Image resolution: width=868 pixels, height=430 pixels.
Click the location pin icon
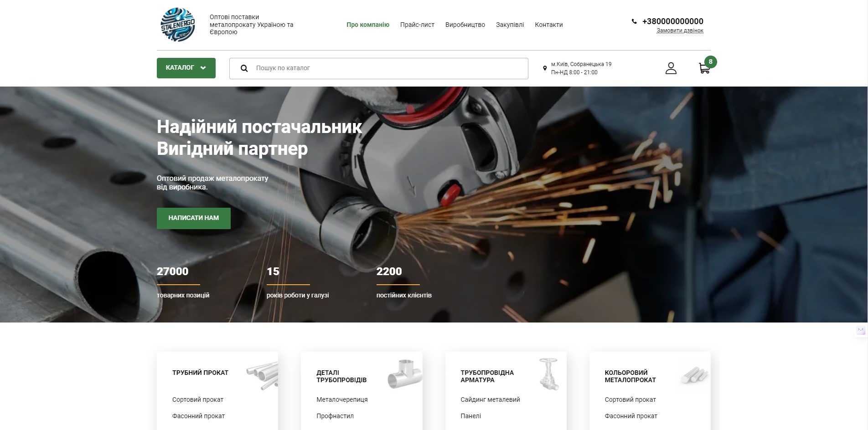[x=545, y=68]
